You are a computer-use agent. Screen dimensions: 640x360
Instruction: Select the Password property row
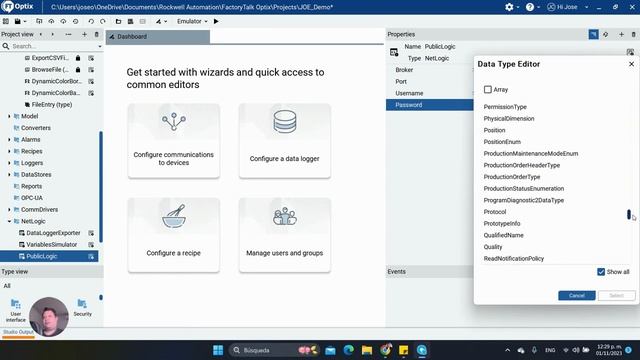(x=429, y=105)
